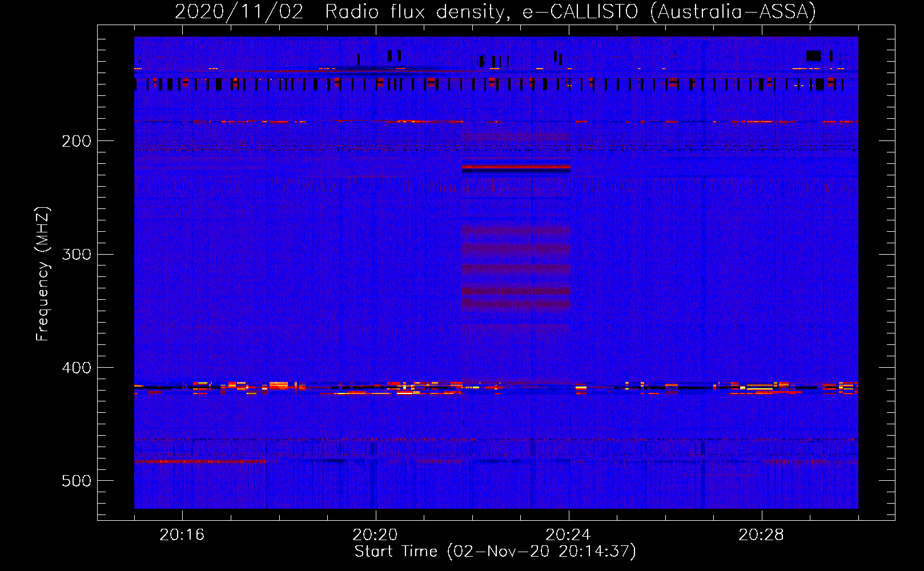
Task: Click the date "2020/11/02" in the title
Action: 239,11
